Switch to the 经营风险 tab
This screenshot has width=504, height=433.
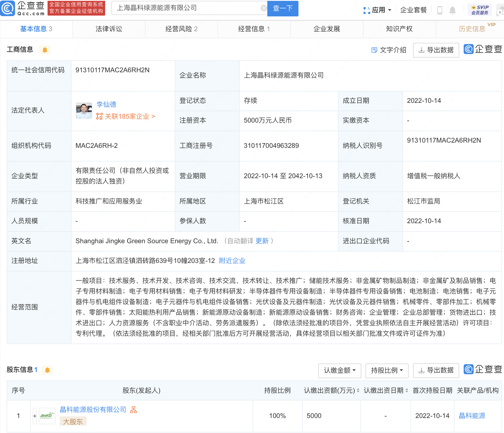pos(181,29)
